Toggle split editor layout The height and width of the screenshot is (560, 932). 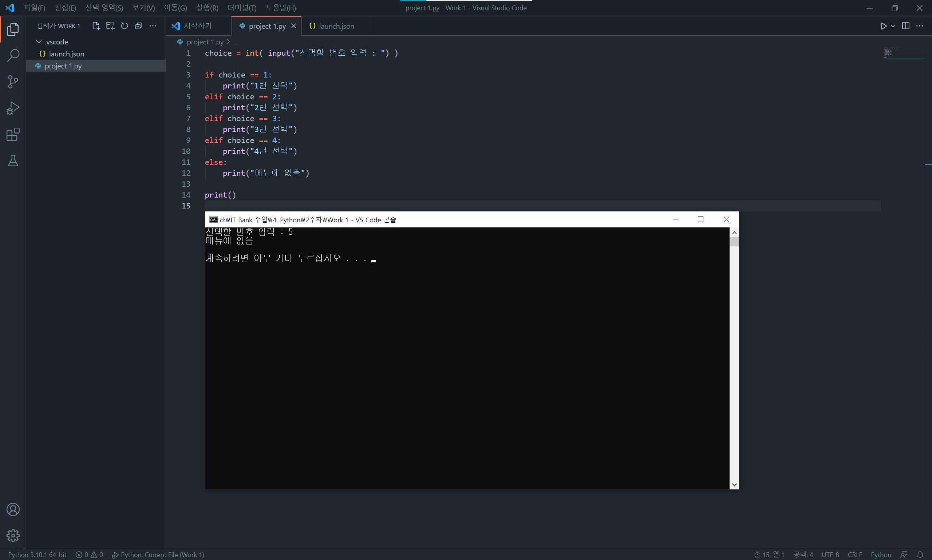(905, 26)
